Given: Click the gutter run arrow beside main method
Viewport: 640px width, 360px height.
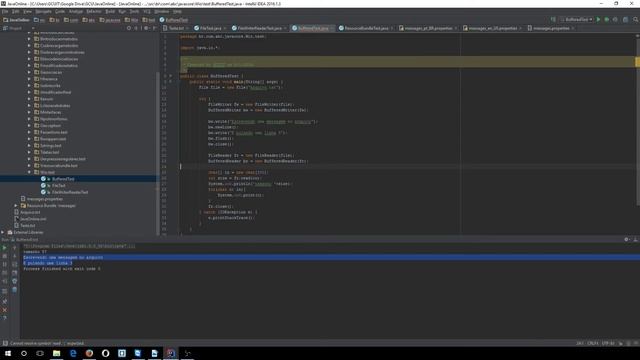Looking at the screenshot, I should coord(171,82).
